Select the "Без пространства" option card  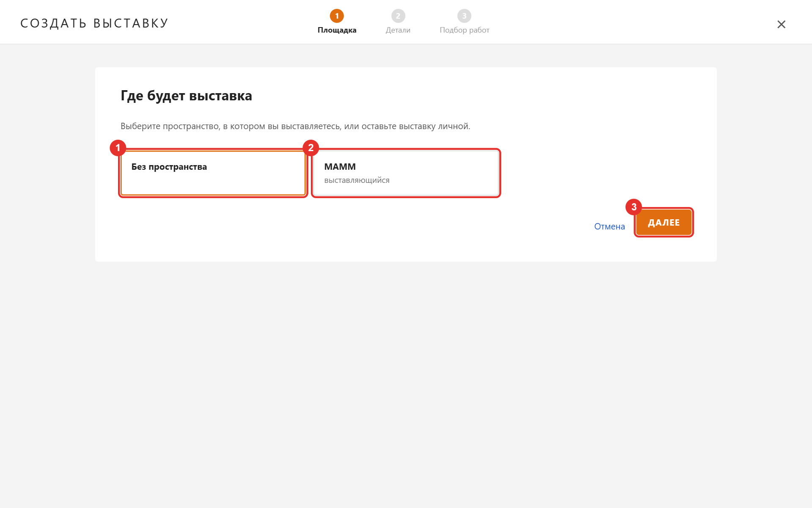pos(213,173)
